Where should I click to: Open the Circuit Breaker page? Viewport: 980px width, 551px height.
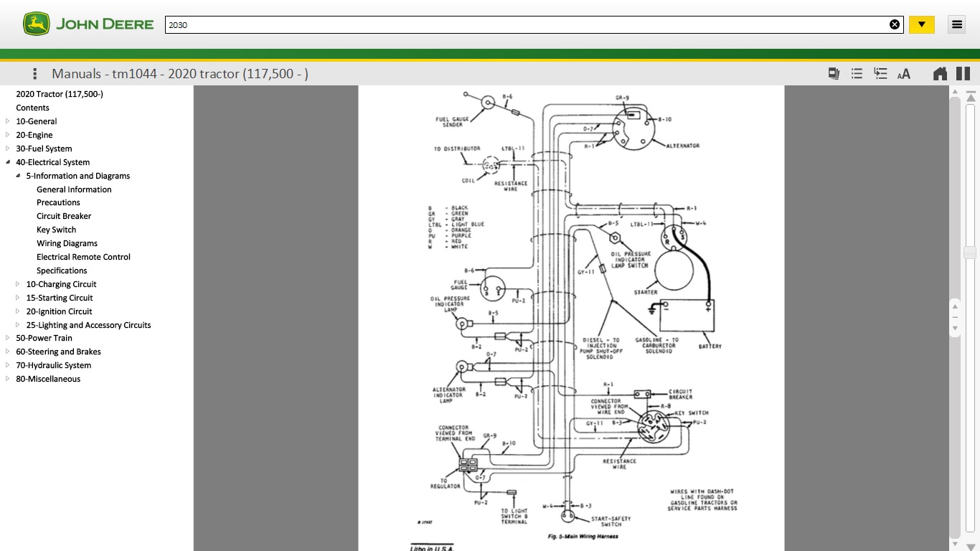coord(64,216)
